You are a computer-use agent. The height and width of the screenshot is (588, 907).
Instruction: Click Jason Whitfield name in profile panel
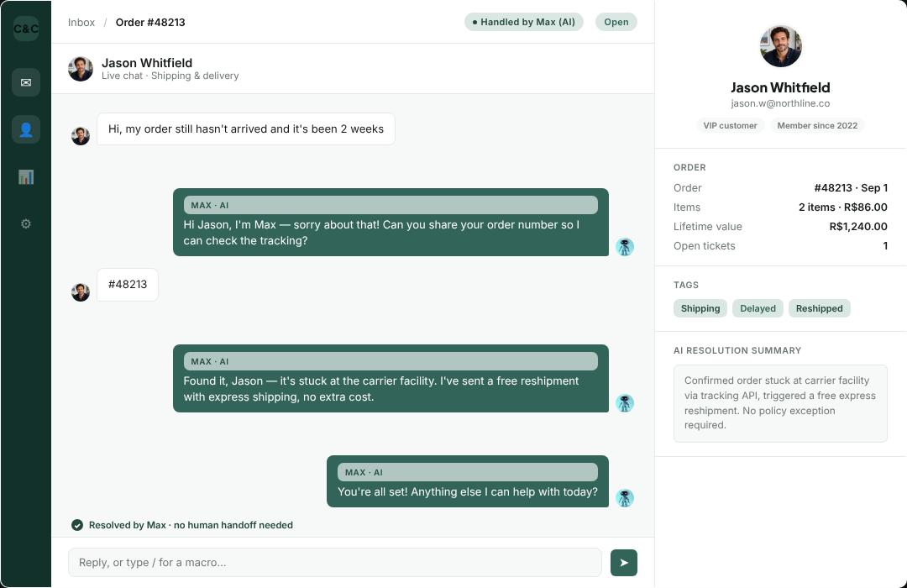click(780, 87)
